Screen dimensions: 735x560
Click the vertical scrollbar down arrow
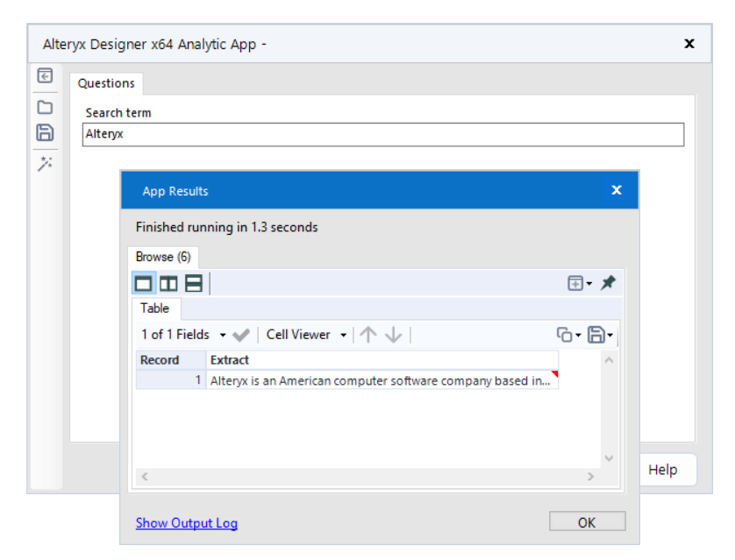point(609,458)
